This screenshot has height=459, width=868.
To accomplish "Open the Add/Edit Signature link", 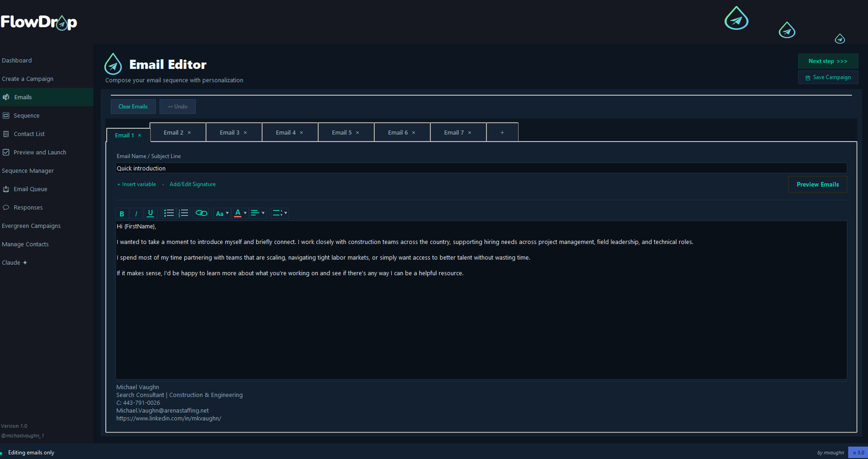I will coord(193,184).
